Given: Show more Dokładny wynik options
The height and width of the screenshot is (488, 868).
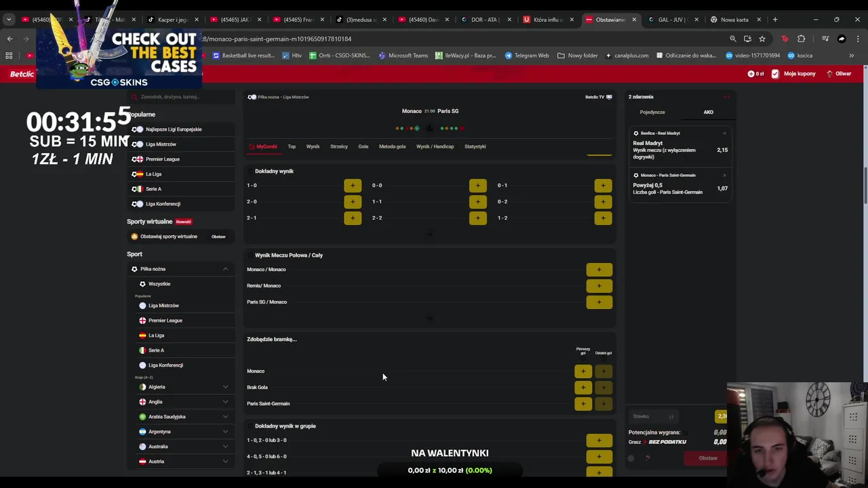Looking at the screenshot, I should coord(429,234).
